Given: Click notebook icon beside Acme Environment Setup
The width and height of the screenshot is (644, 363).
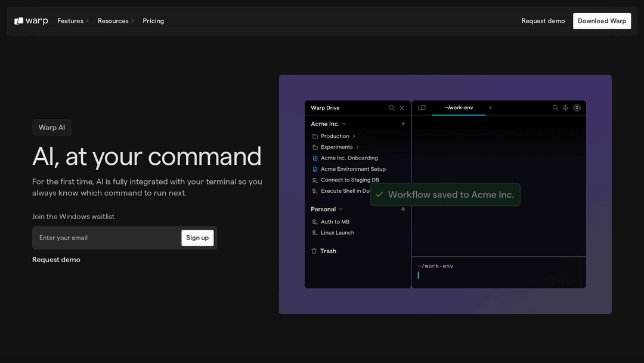Looking at the screenshot, I should (x=315, y=170).
